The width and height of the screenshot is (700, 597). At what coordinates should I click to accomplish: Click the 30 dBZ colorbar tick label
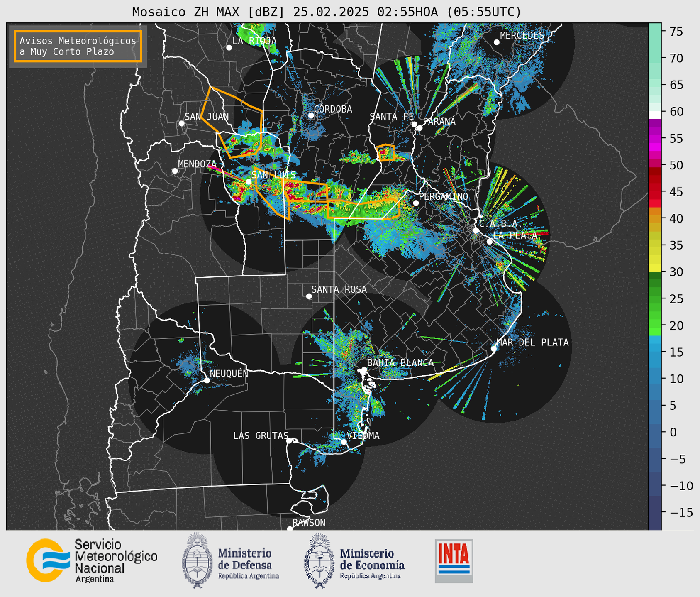(x=676, y=272)
